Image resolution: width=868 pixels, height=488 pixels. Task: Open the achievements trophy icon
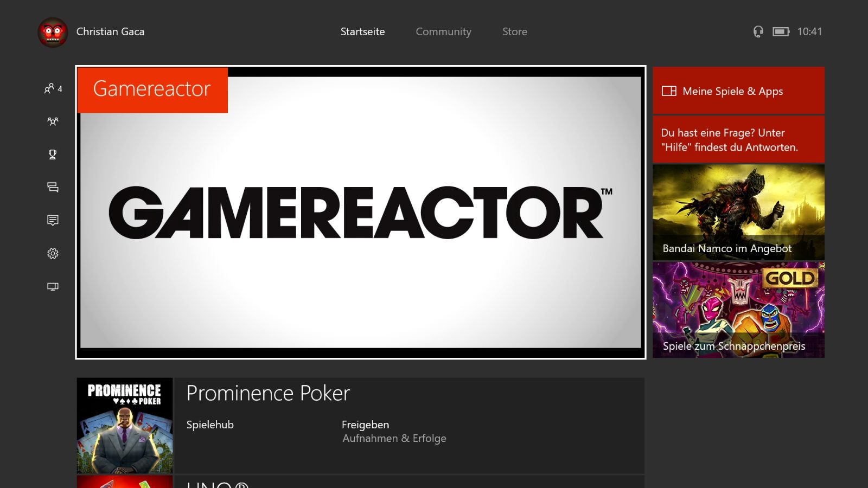click(53, 155)
